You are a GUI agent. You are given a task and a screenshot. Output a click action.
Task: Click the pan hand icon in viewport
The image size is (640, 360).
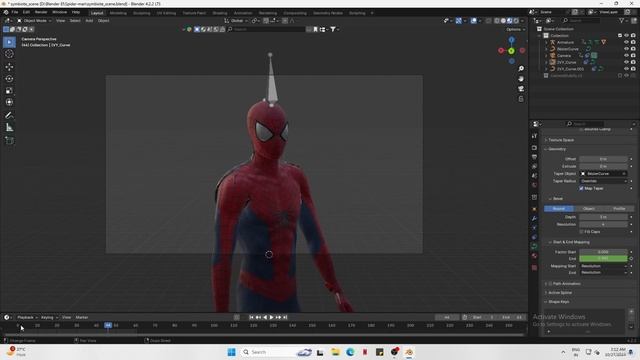pos(521,78)
